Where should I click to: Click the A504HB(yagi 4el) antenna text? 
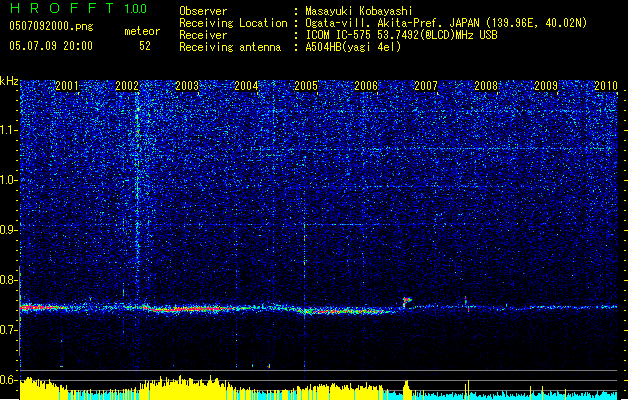(353, 47)
